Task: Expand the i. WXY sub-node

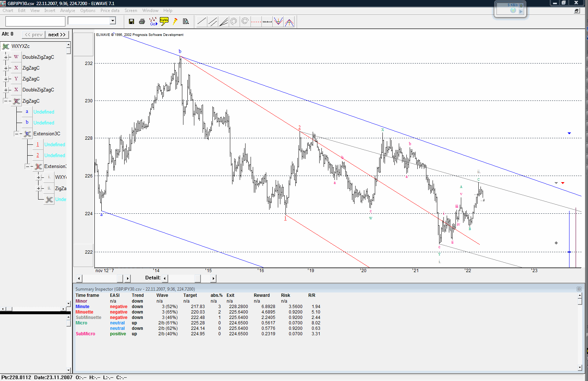Action: [38, 177]
